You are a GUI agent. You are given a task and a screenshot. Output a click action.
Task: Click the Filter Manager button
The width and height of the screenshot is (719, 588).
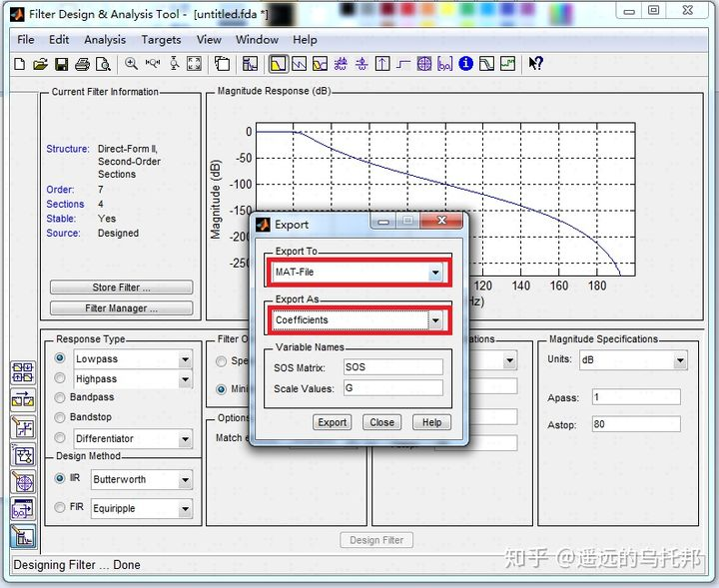coord(121,308)
